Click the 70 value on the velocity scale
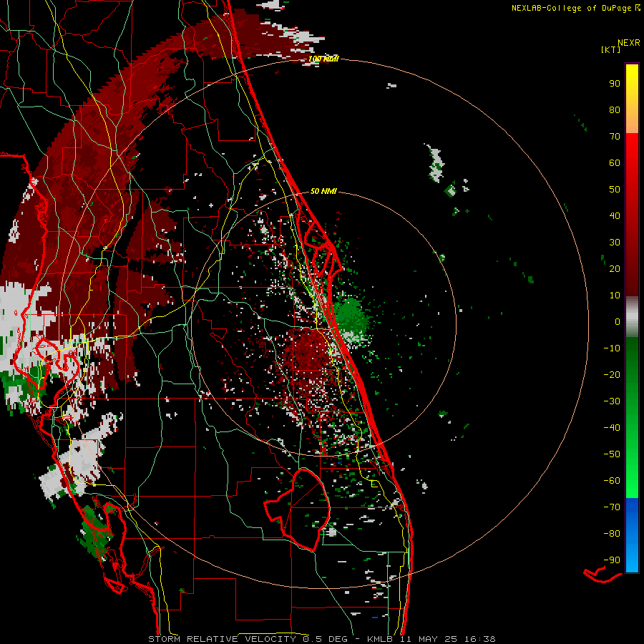 tap(615, 137)
